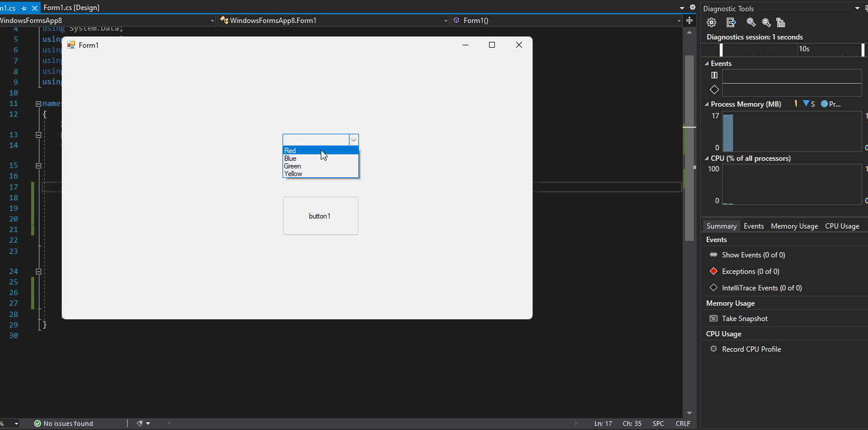Switch to the Memory Usage tab
The width and height of the screenshot is (868, 430).
point(794,226)
